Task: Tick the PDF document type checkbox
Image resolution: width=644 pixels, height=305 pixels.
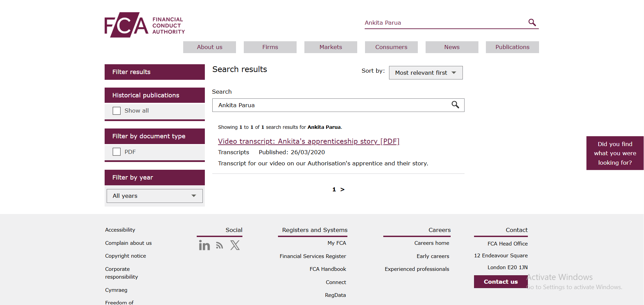Action: click(x=116, y=152)
